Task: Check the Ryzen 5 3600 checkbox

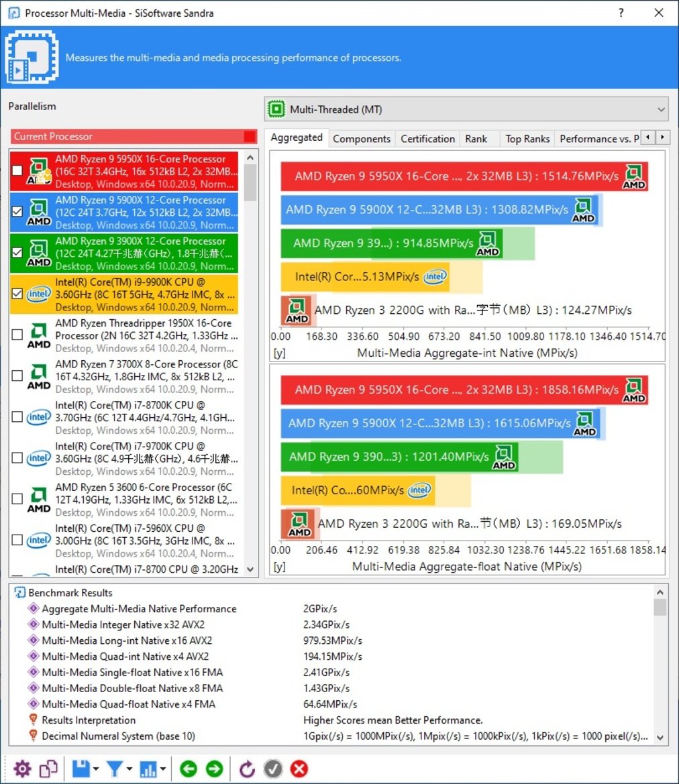Action: tap(17, 498)
